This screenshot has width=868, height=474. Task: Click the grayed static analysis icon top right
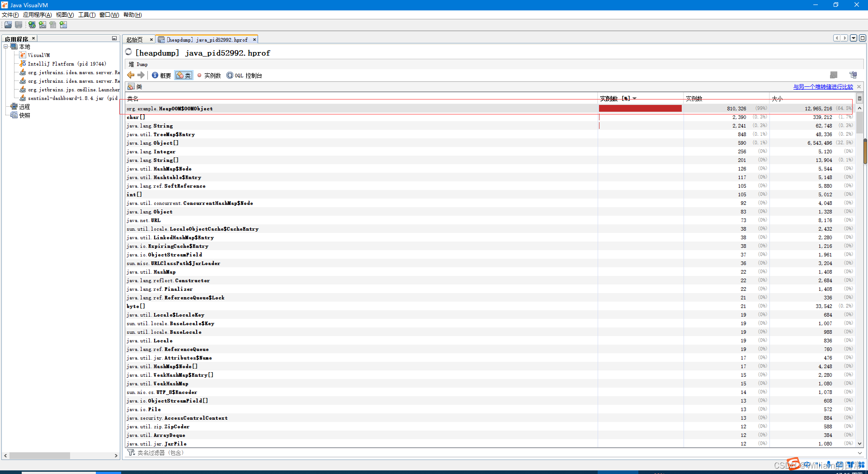click(834, 75)
